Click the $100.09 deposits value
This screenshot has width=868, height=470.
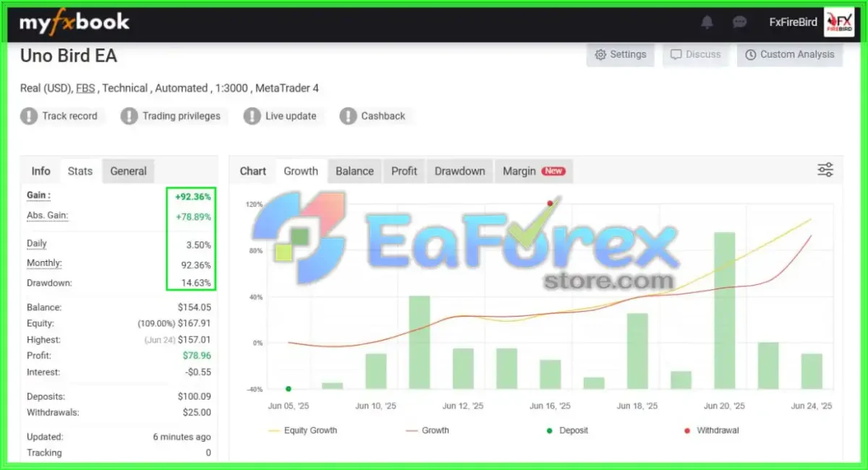pyautogui.click(x=195, y=396)
